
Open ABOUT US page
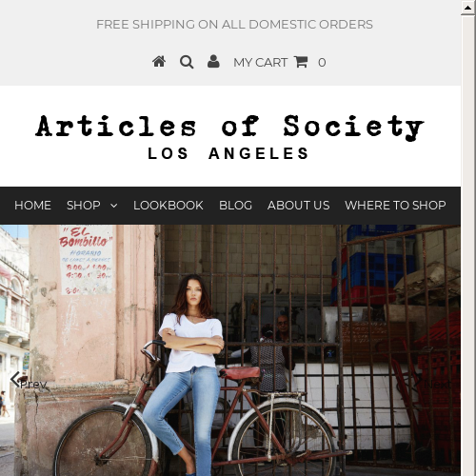(x=299, y=206)
